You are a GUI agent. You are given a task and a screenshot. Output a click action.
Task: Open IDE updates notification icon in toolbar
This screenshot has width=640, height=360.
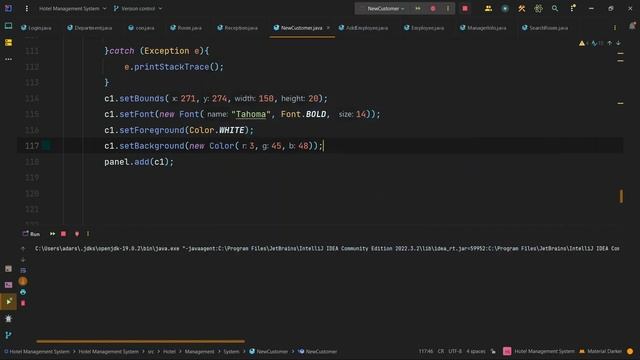point(573,8)
